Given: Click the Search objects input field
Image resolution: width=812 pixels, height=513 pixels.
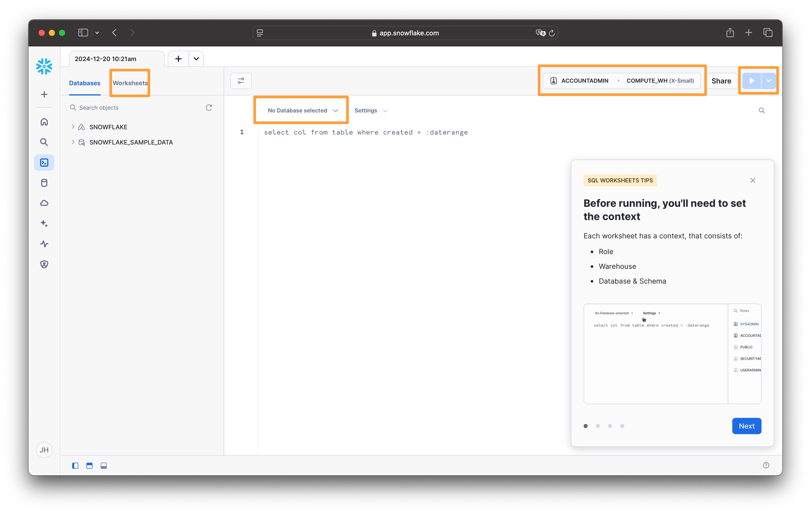Looking at the screenshot, I should 135,108.
